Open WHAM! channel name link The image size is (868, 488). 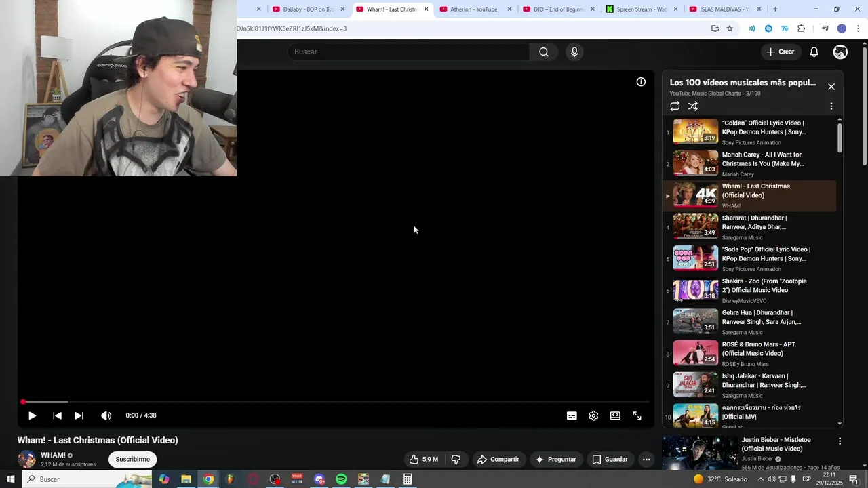pyautogui.click(x=53, y=455)
